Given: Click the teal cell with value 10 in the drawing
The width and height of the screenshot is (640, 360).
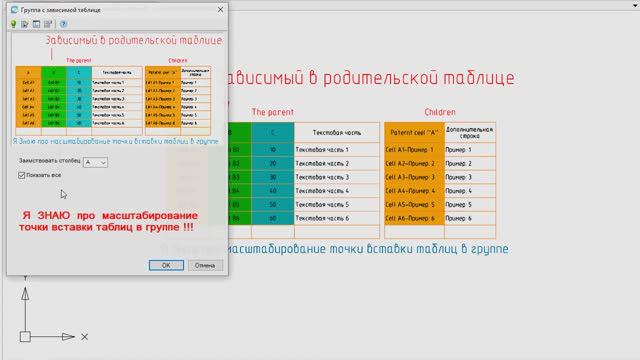Looking at the screenshot, I should point(273,149).
